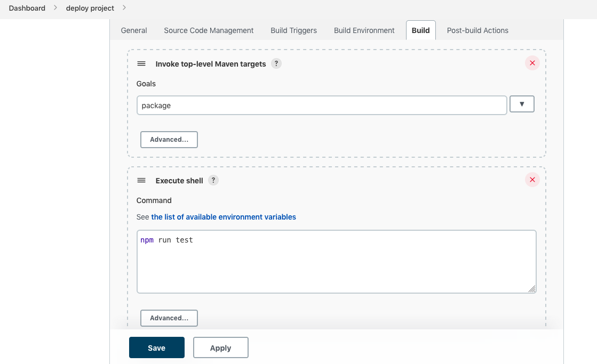The height and width of the screenshot is (364, 597).
Task: Click chevron after deploy project breadcrumb
Action: pos(124,8)
